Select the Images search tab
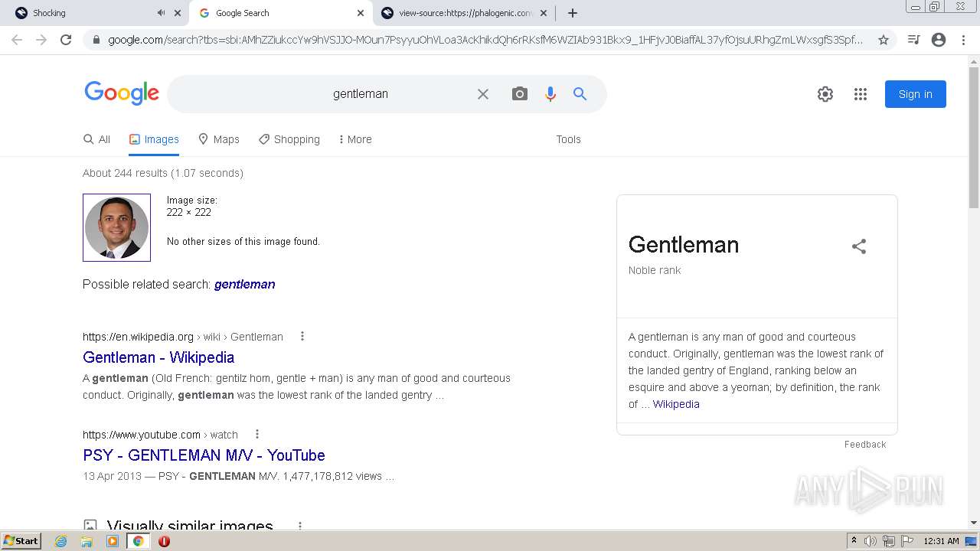The image size is (980, 551). pyautogui.click(x=154, y=139)
